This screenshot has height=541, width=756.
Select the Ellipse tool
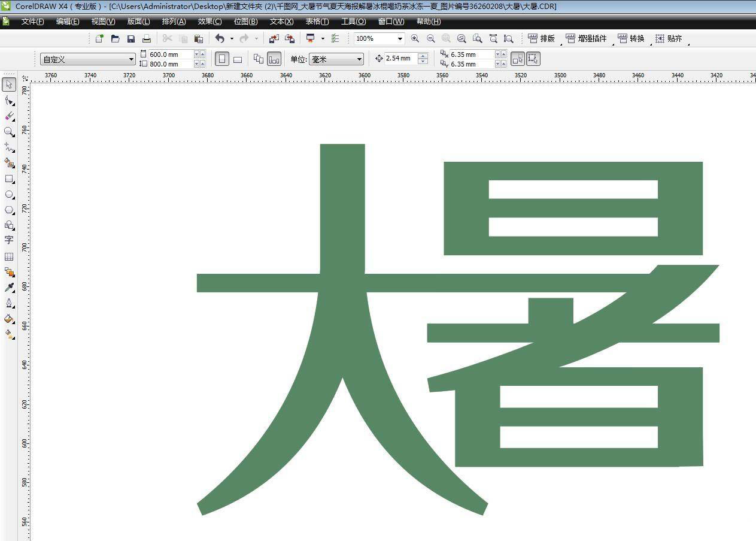[8, 194]
